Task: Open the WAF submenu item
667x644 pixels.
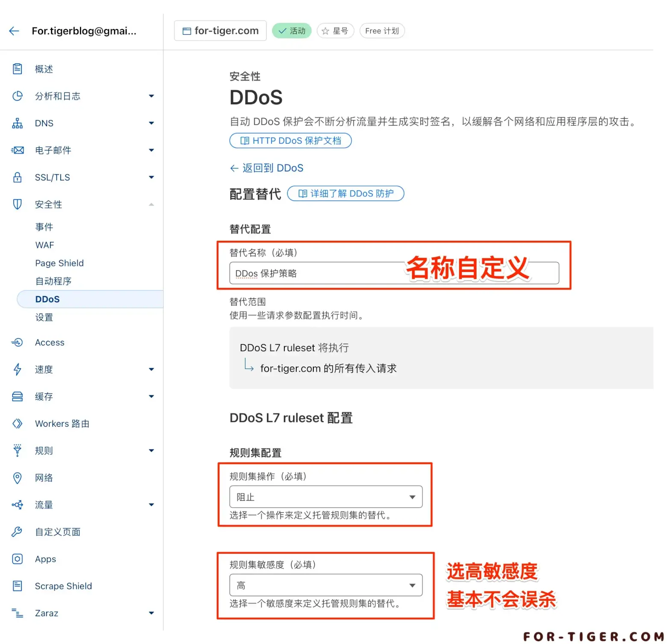Action: (x=44, y=245)
